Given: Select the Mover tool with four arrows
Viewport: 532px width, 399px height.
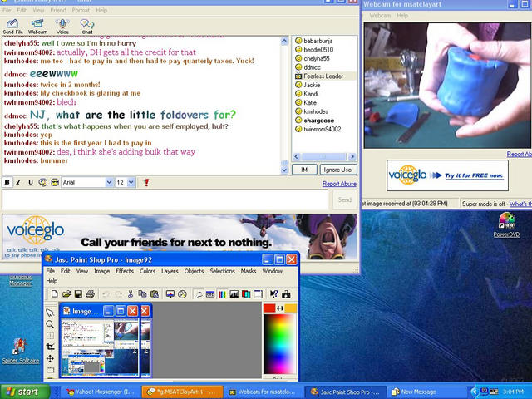Looking at the screenshot, I should pyautogui.click(x=50, y=358).
